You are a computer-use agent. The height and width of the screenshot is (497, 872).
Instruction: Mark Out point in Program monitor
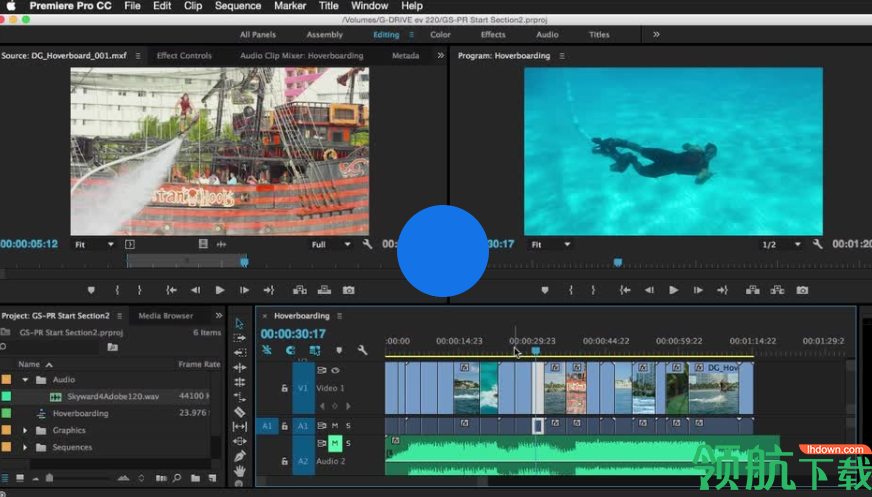(593, 290)
